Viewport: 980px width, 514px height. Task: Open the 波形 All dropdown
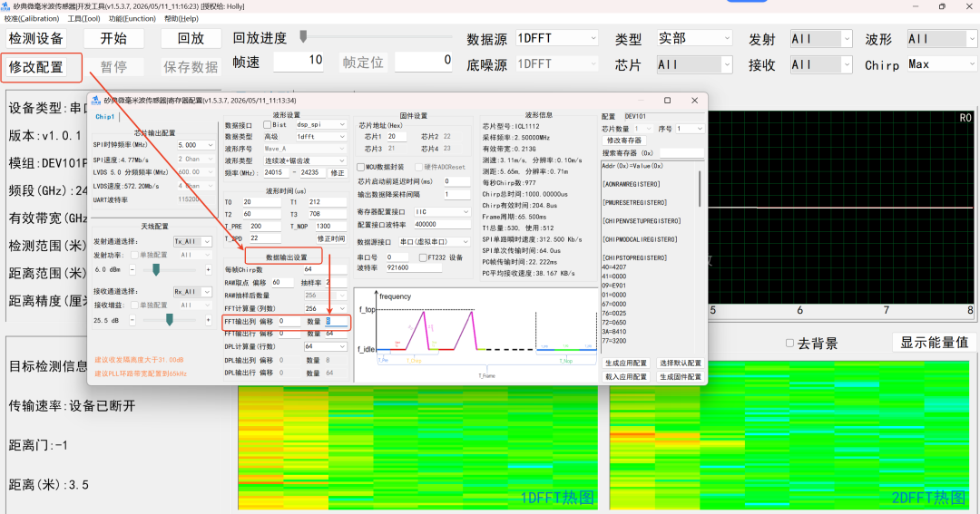point(942,39)
